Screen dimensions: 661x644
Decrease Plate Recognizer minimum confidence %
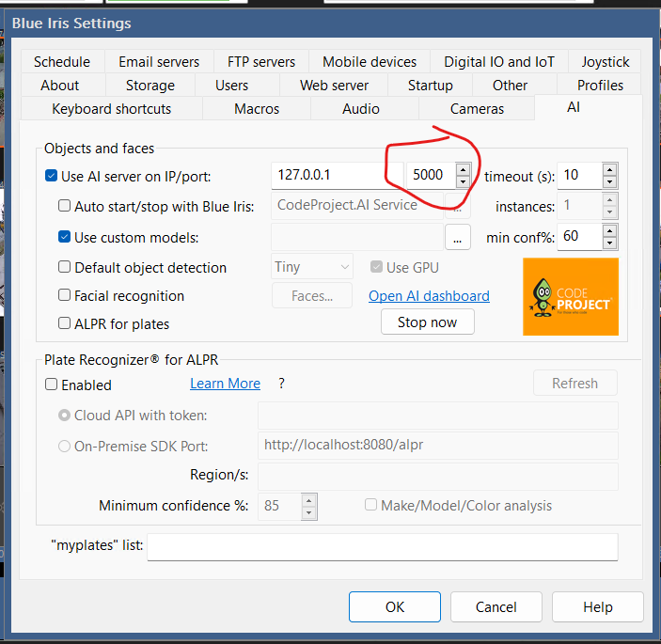pyautogui.click(x=309, y=512)
